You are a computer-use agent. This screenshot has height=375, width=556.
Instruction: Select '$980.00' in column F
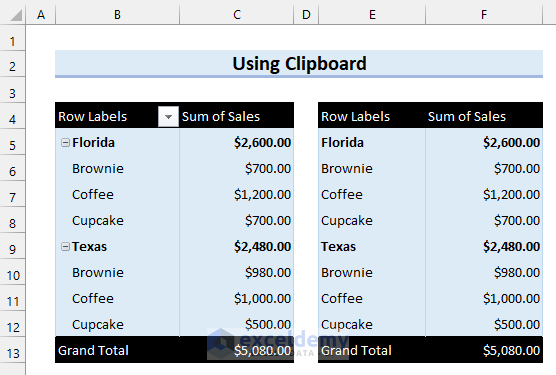(x=484, y=272)
